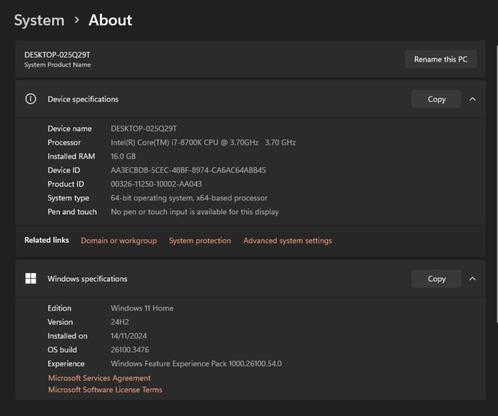Open Microsoft Software License Terms link
This screenshot has width=498, height=416.
[x=105, y=390]
